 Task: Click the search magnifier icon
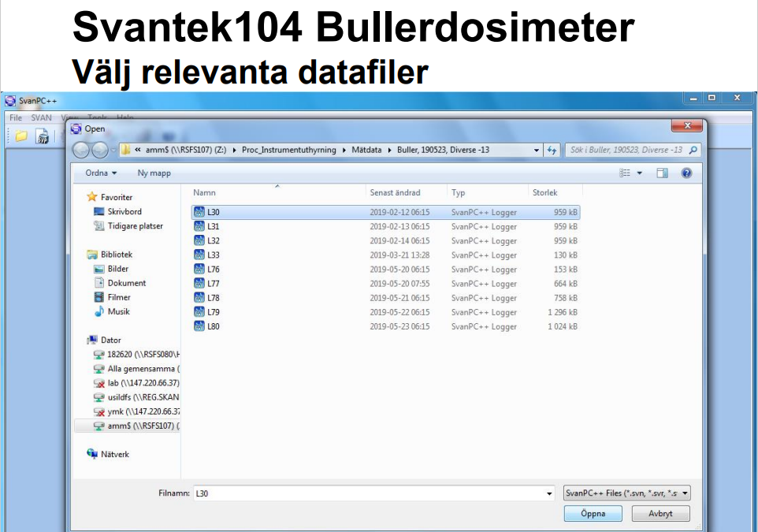click(x=693, y=150)
